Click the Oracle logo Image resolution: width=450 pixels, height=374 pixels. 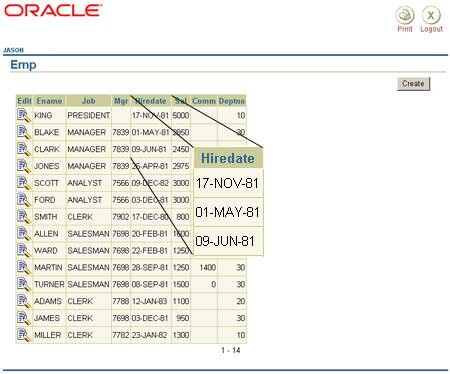coord(53,11)
